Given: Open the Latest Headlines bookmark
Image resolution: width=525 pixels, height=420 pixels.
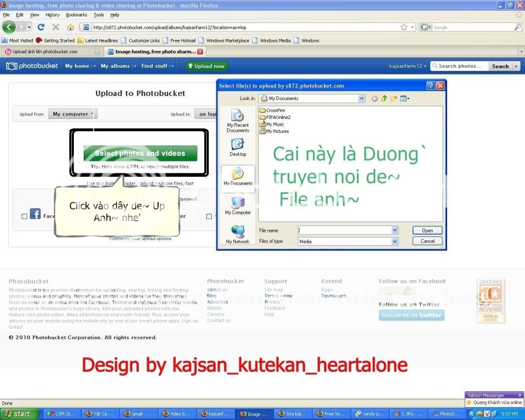Looking at the screenshot, I should (98, 41).
